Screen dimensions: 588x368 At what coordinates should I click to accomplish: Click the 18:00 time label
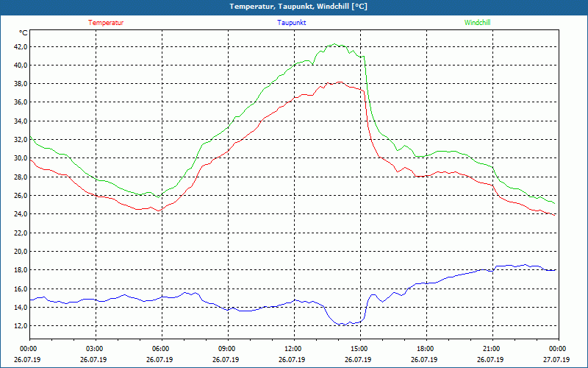point(426,349)
